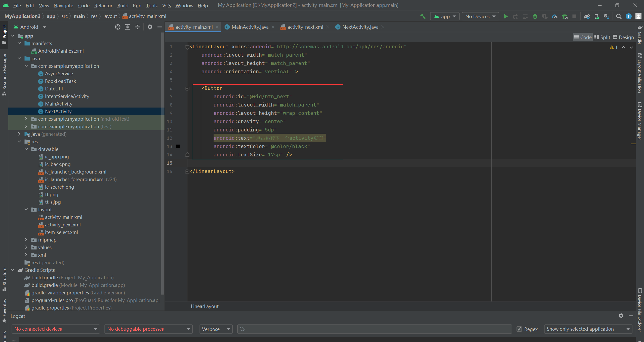
Task: Collapse all in Project panel
Action: (137, 27)
